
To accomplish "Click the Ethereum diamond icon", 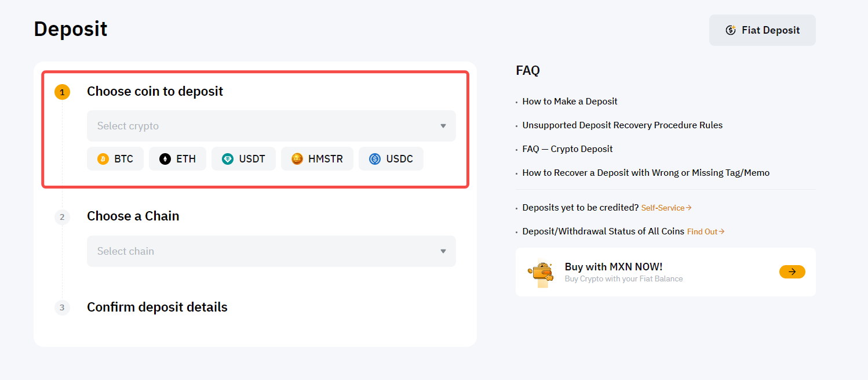I will coord(165,159).
